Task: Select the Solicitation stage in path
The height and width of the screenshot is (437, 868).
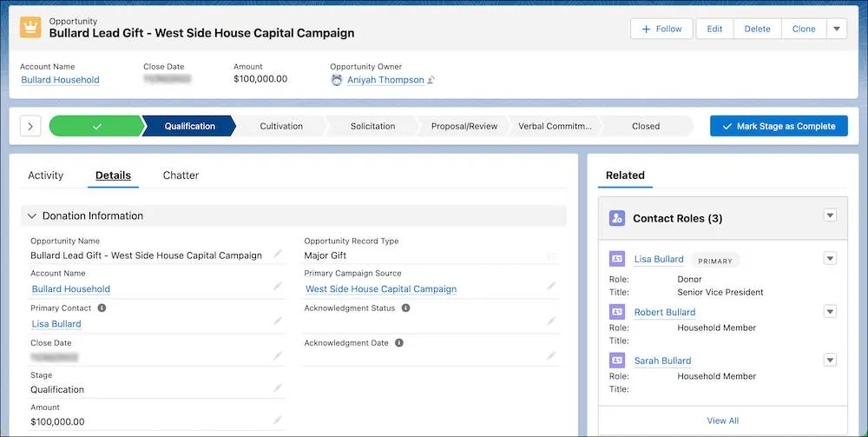Action: click(x=372, y=126)
